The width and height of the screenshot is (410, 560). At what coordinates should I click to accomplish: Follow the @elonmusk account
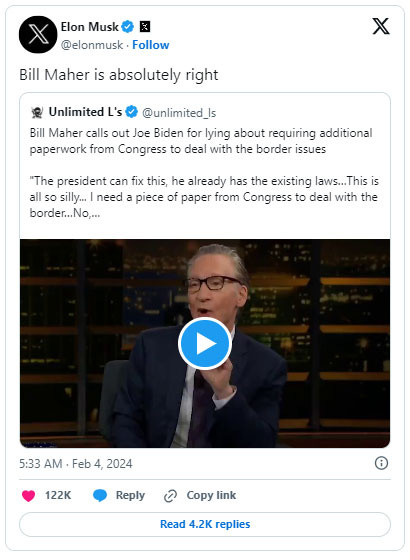(151, 45)
